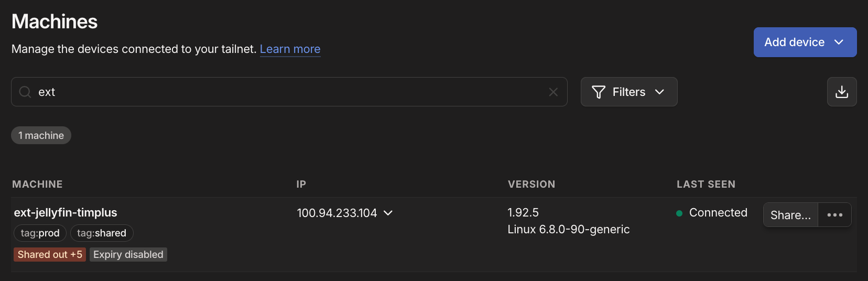Open the Filters dropdown

[x=628, y=92]
